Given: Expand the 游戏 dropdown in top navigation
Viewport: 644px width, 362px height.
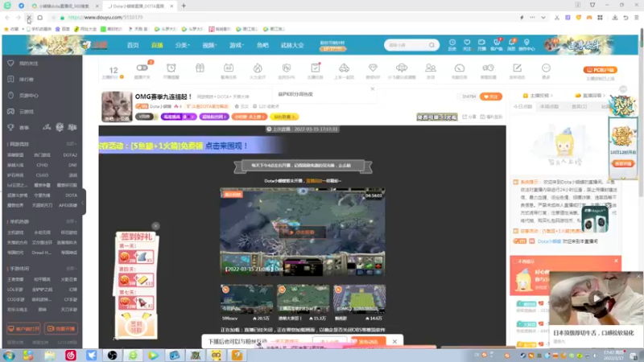Looking at the screenshot, I should point(237,45).
